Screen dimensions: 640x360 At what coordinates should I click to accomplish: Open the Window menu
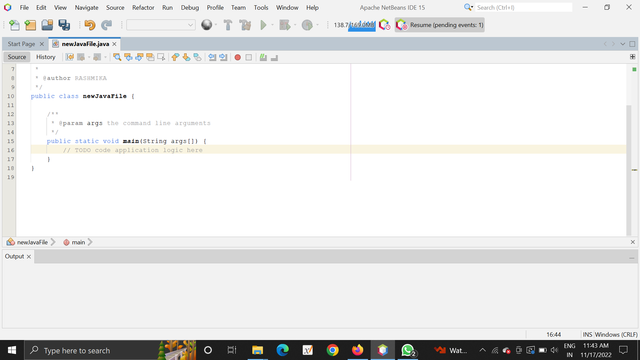pos(287,7)
